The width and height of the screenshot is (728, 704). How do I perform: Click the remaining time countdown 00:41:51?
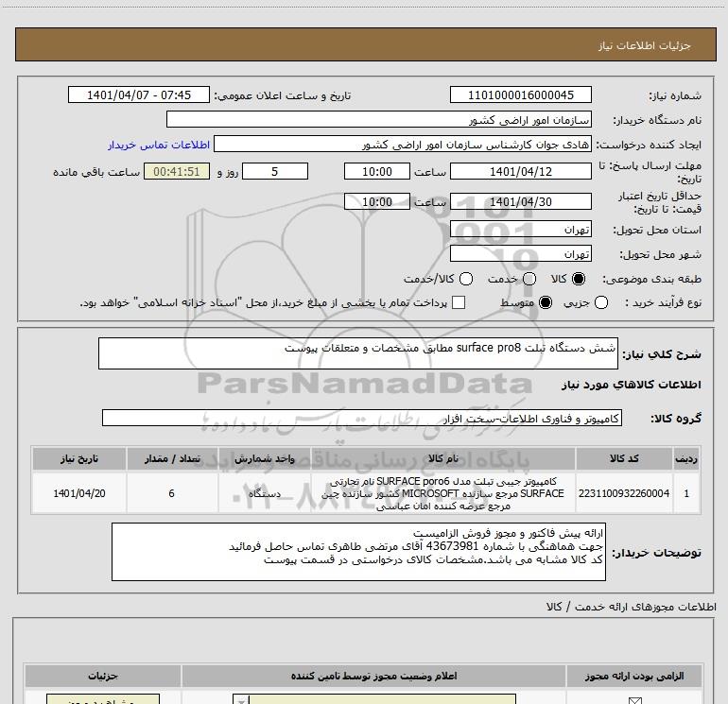pos(177,171)
